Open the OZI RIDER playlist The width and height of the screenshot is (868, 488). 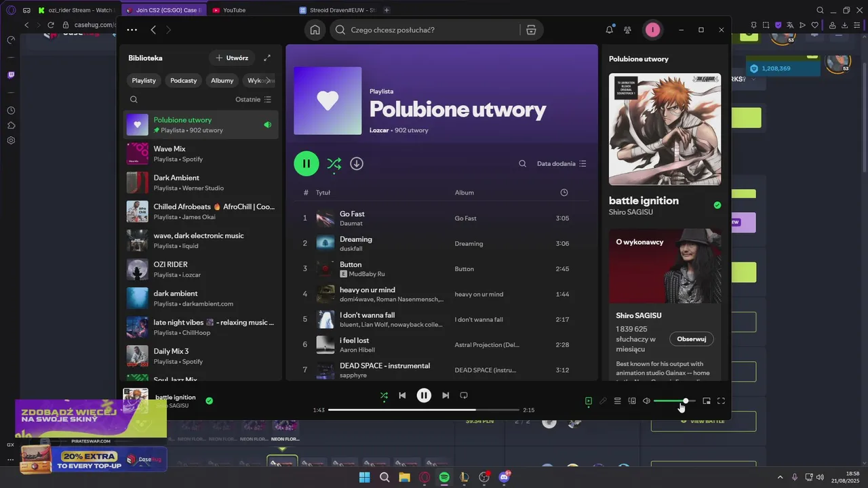point(201,270)
